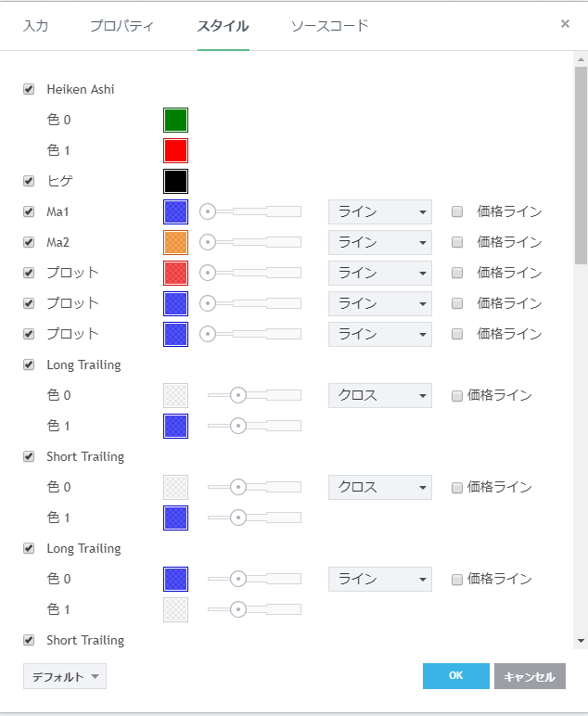This screenshot has height=716, width=588.
Task: Click the OK button
Action: click(x=455, y=676)
